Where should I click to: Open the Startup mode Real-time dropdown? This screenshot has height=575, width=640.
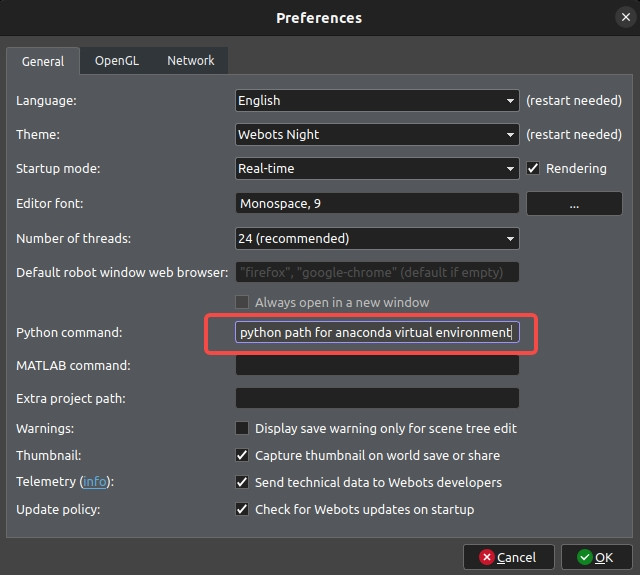(377, 168)
